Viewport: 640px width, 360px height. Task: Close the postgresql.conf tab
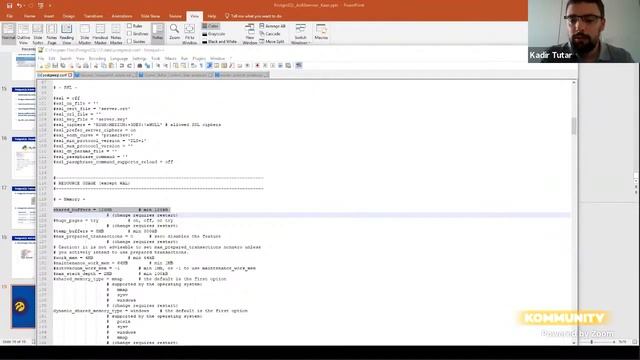71,75
